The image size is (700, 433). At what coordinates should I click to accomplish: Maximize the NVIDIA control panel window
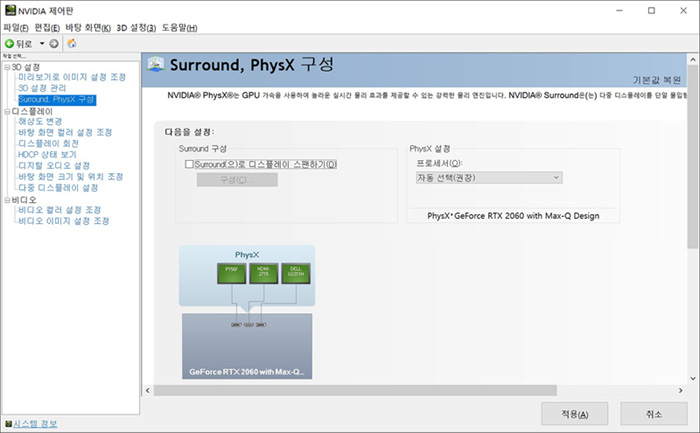click(651, 10)
